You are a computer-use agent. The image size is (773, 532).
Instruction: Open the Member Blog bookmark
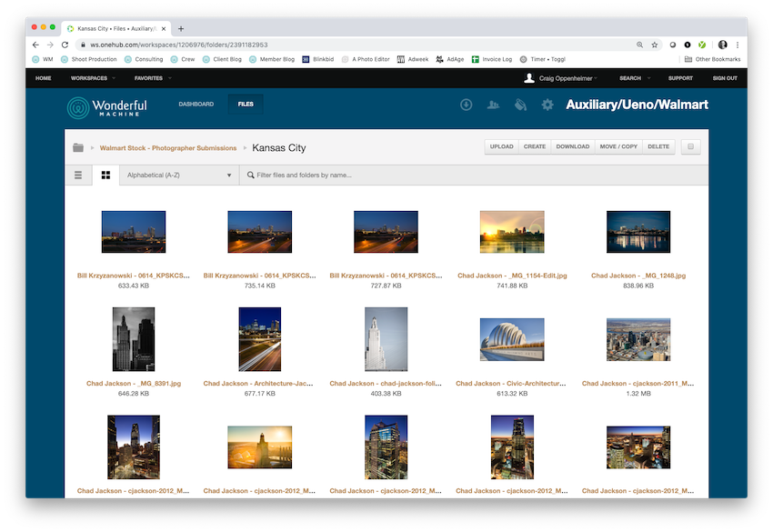click(272, 59)
